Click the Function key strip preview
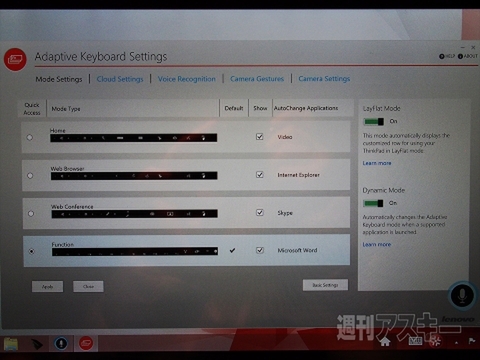 [x=135, y=251]
